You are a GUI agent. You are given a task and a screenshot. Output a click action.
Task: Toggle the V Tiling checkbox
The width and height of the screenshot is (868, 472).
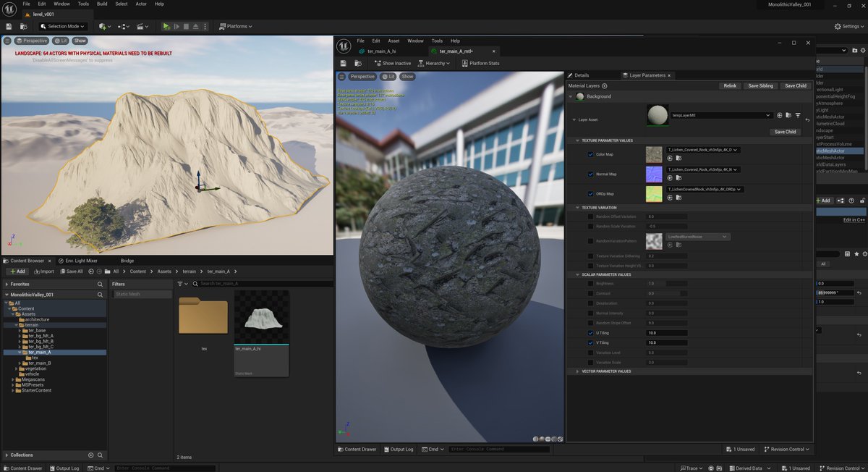pyautogui.click(x=590, y=342)
